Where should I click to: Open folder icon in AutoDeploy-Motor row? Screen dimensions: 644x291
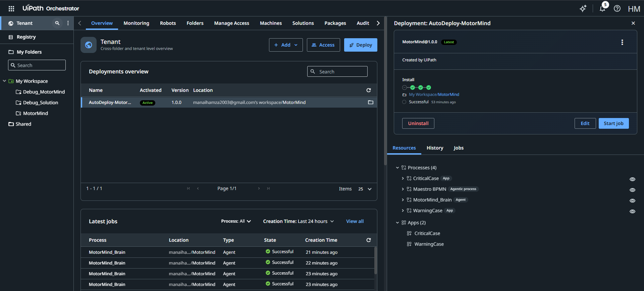click(371, 102)
